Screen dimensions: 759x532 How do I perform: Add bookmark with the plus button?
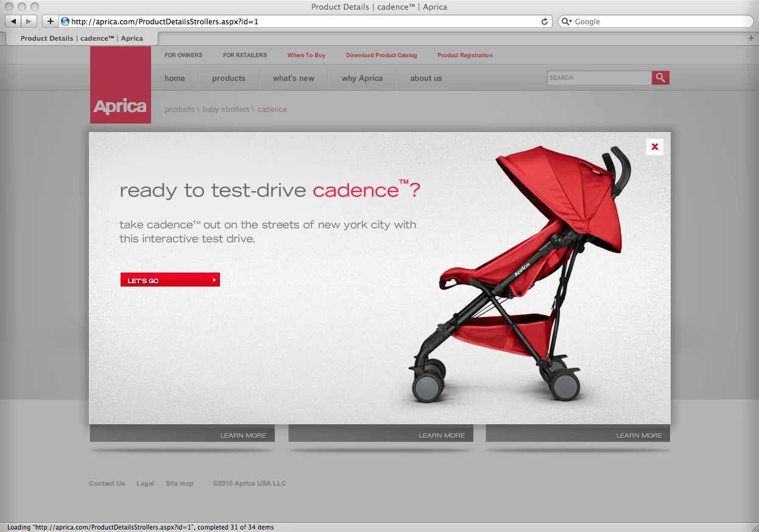tap(50, 21)
